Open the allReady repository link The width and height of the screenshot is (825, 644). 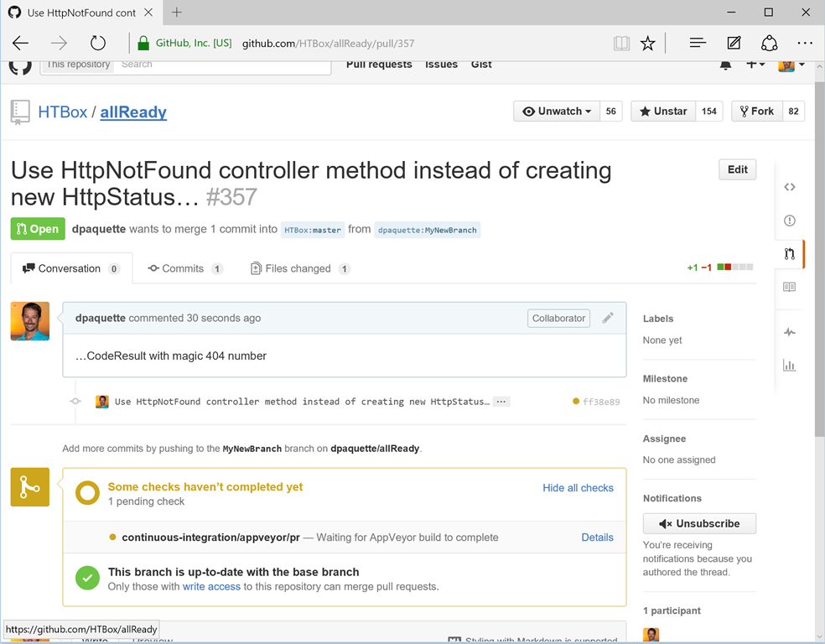point(133,112)
